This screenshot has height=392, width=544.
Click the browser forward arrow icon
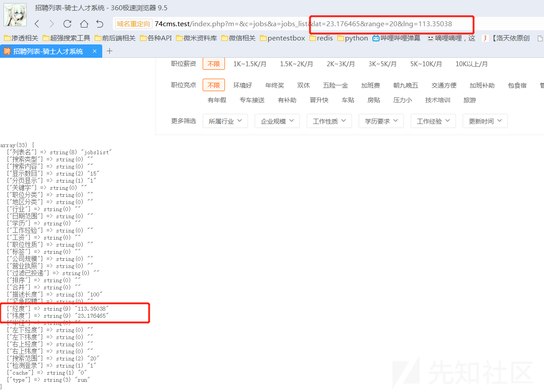tap(52, 24)
